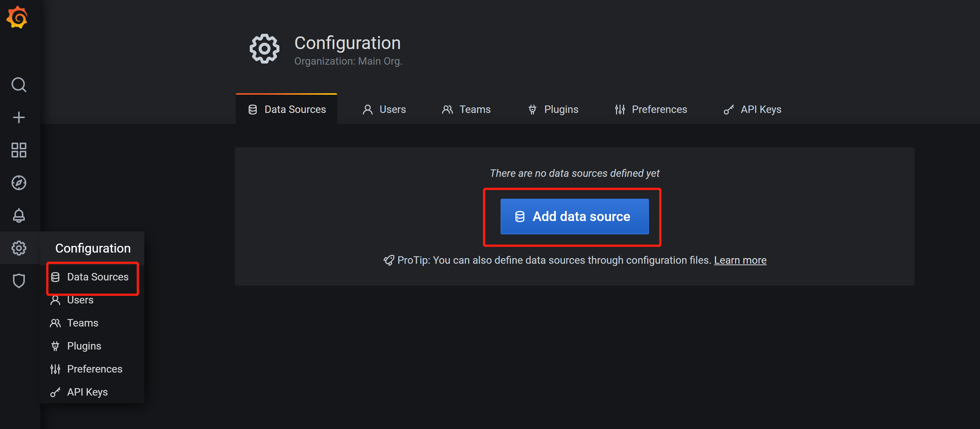This screenshot has width=980, height=429.
Task: Click the large Configuration gear header icon
Action: point(265,49)
